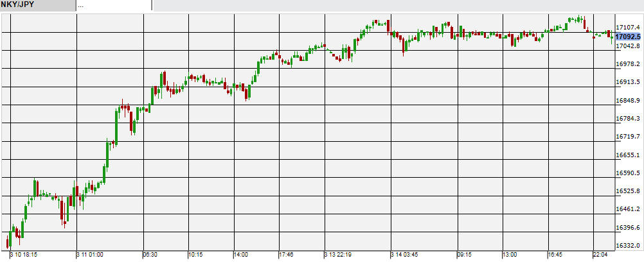Image resolution: width=644 pixels, height=265 pixels.
Task: Click the 10:15 time axis label
Action: click(x=195, y=255)
